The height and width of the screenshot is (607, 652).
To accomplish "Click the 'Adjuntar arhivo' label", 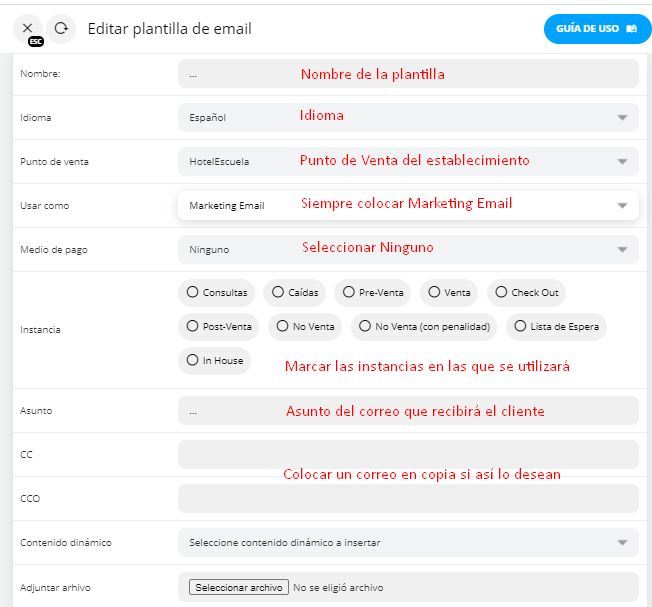I will point(55,587).
